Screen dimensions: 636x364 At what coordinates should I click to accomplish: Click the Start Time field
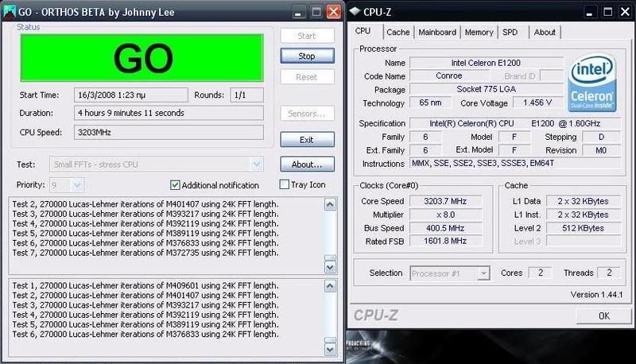(x=131, y=95)
